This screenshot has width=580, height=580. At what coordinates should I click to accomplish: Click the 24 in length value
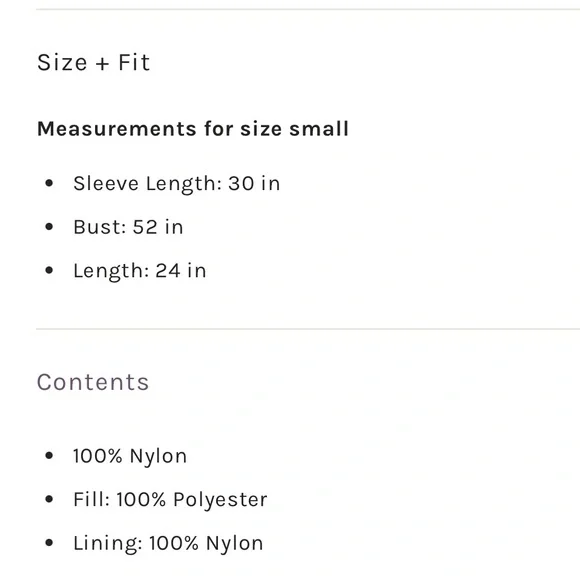click(181, 270)
